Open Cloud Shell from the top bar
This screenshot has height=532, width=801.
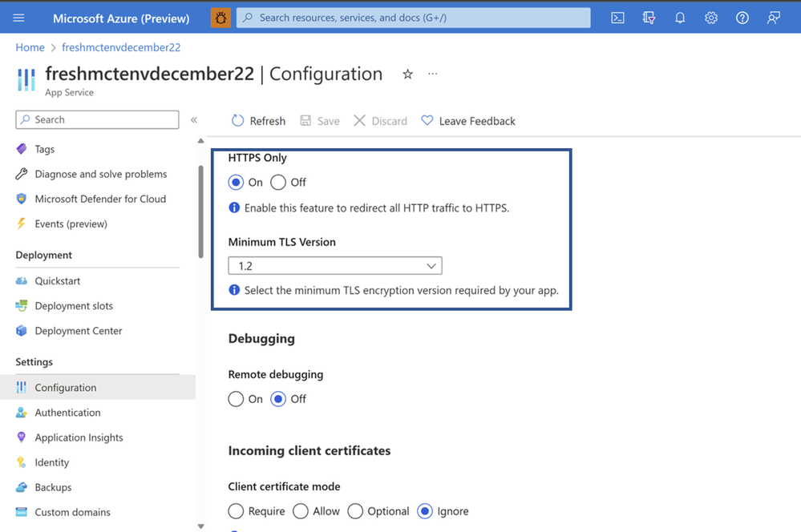coord(617,18)
